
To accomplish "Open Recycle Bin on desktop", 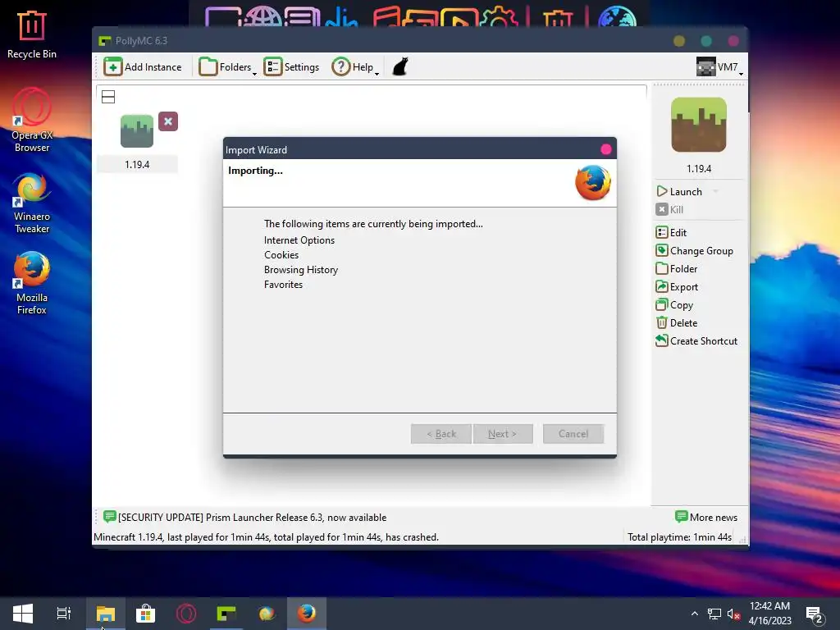I will point(32,34).
